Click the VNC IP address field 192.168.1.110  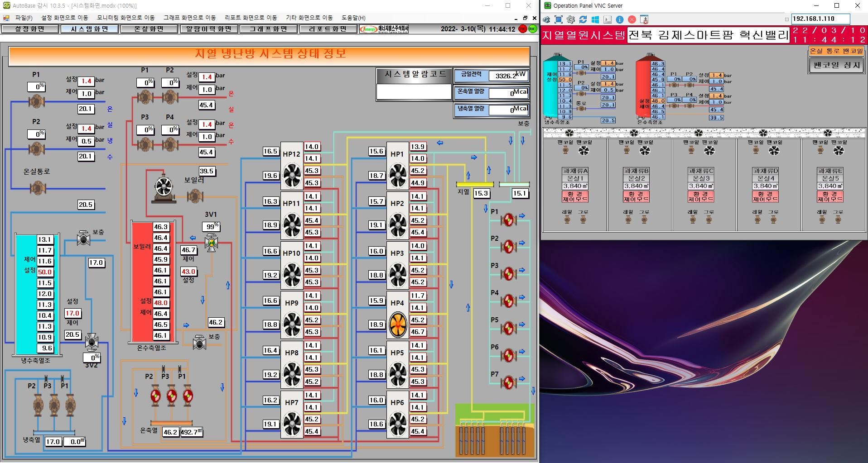[x=820, y=19]
